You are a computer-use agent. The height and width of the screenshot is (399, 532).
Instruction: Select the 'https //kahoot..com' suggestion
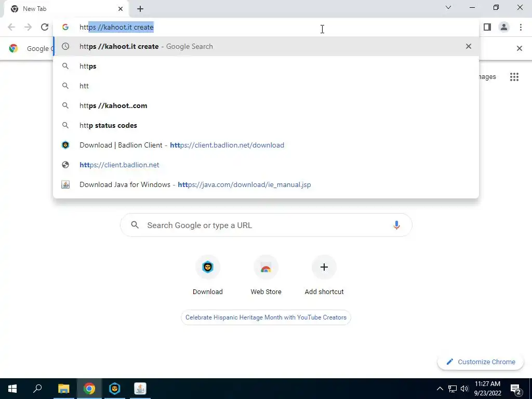pos(266,105)
